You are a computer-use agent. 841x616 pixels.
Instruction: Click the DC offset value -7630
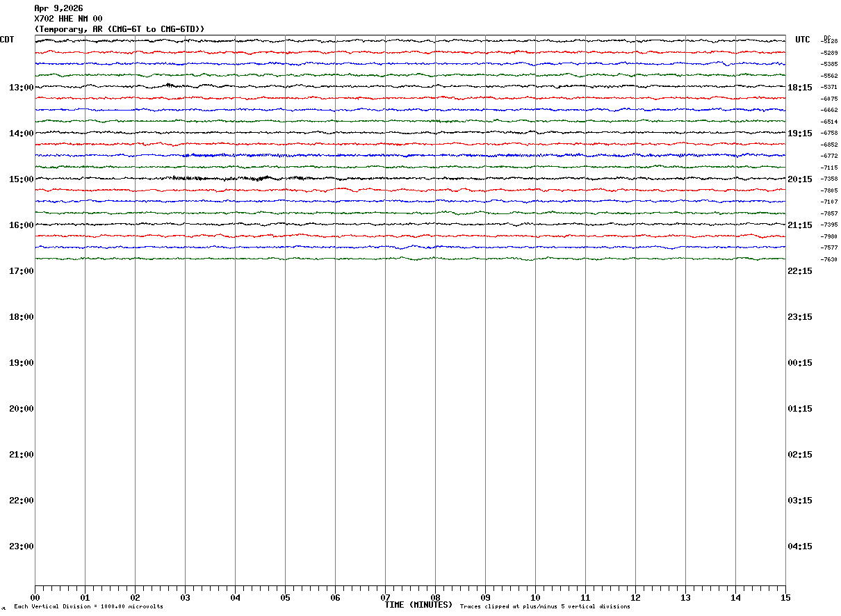pyautogui.click(x=829, y=259)
